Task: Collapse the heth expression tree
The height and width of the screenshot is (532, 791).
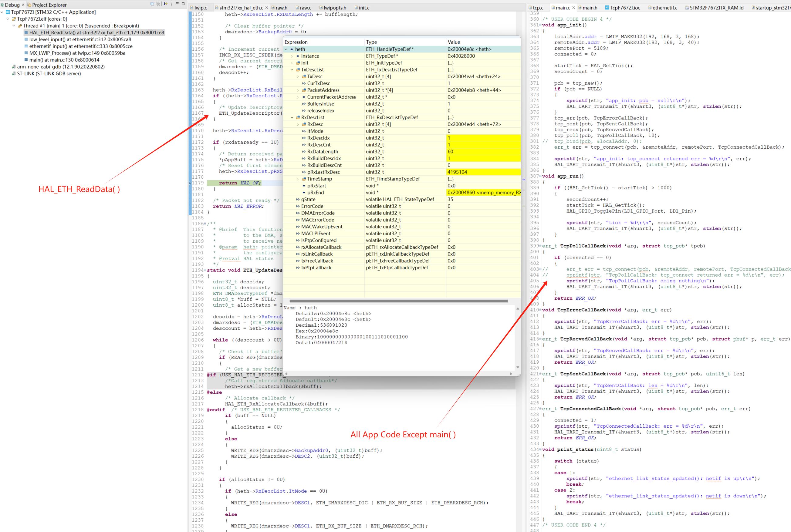Action: point(286,49)
